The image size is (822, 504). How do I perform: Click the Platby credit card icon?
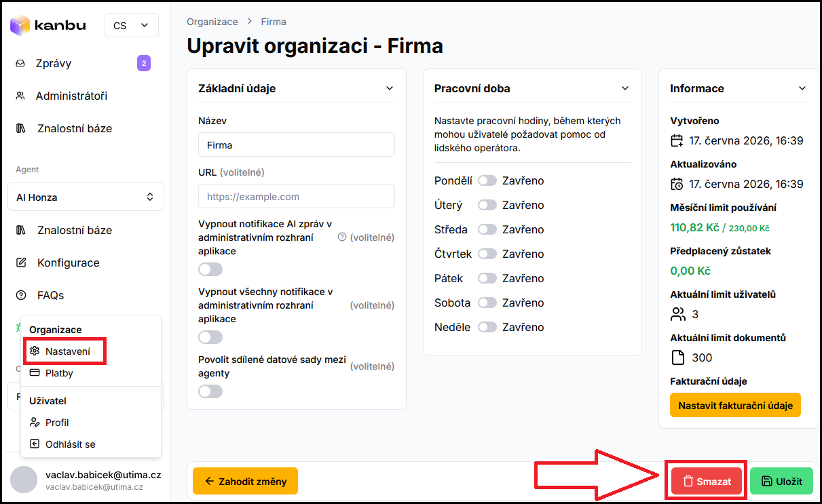pos(35,373)
